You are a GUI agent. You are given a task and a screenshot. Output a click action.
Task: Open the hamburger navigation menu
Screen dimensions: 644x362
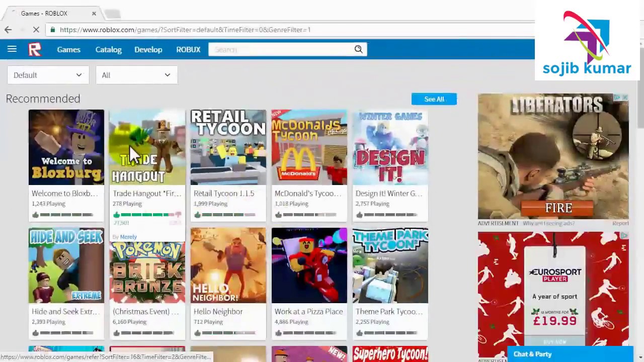12,49
